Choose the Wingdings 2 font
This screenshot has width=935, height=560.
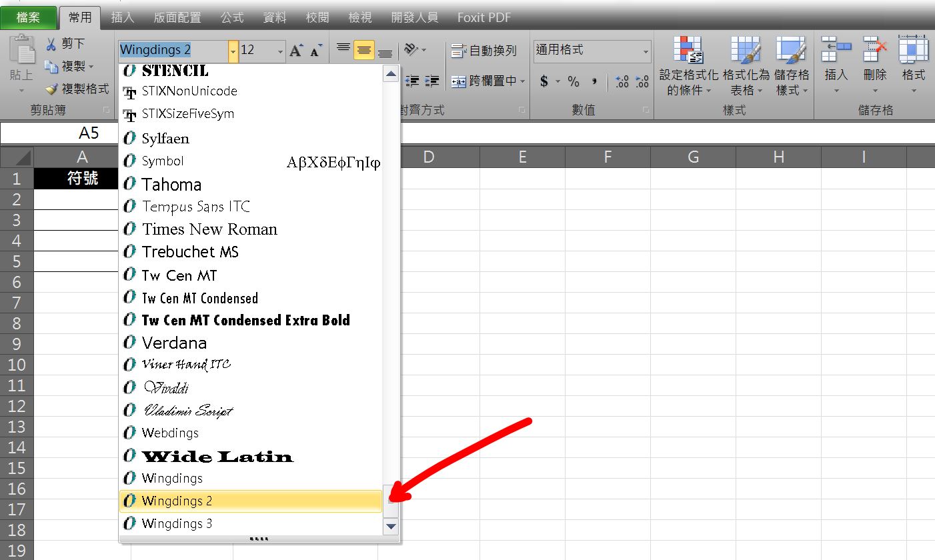click(x=251, y=501)
